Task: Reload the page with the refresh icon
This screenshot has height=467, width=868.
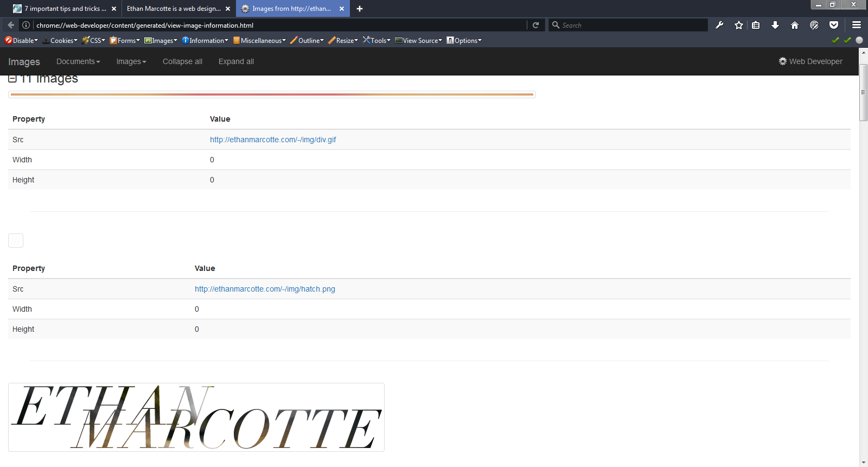Action: pos(535,25)
